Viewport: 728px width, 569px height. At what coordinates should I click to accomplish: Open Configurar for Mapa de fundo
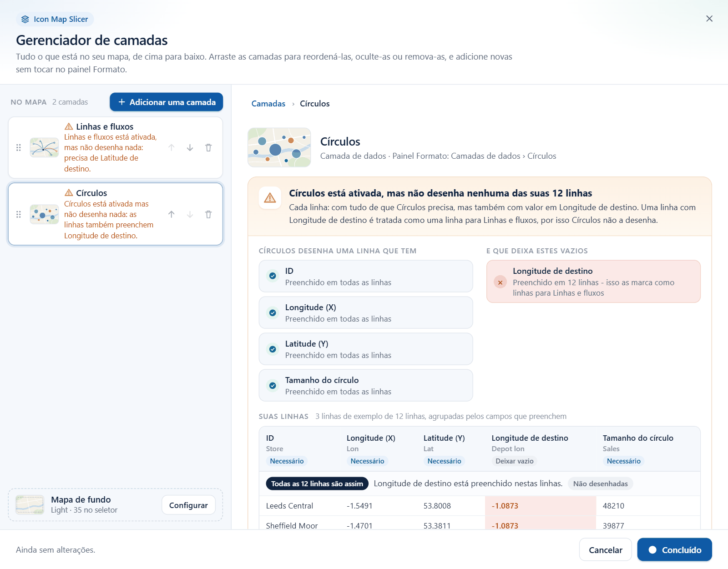point(188,505)
